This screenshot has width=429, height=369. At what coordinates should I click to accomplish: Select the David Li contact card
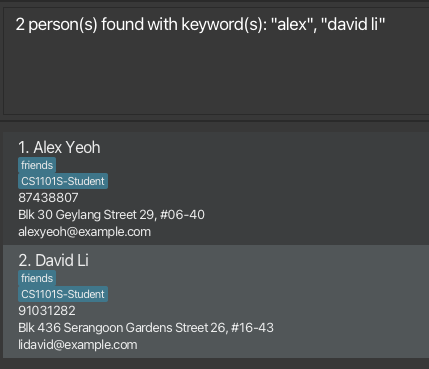(216, 301)
